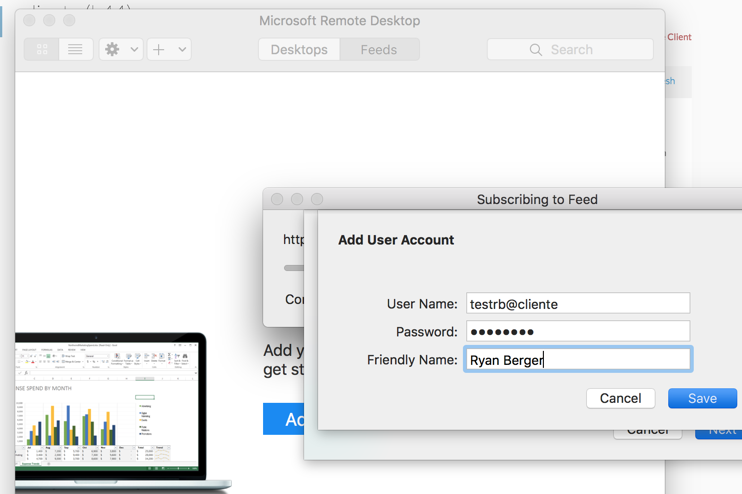Switch to list view in Remote Desktop toolbar

(75, 49)
